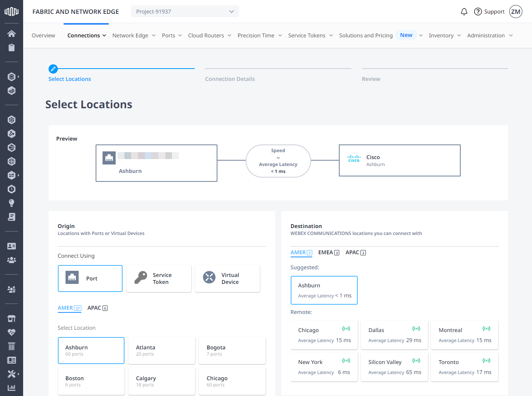Open the home icon in sidebar
This screenshot has height=396, width=532.
coord(12,34)
